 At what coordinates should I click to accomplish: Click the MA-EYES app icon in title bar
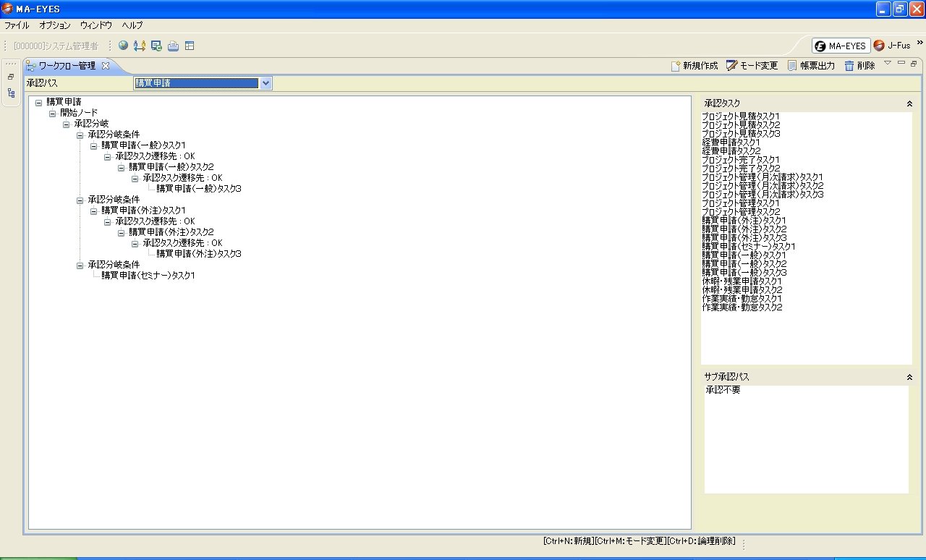(x=8, y=8)
